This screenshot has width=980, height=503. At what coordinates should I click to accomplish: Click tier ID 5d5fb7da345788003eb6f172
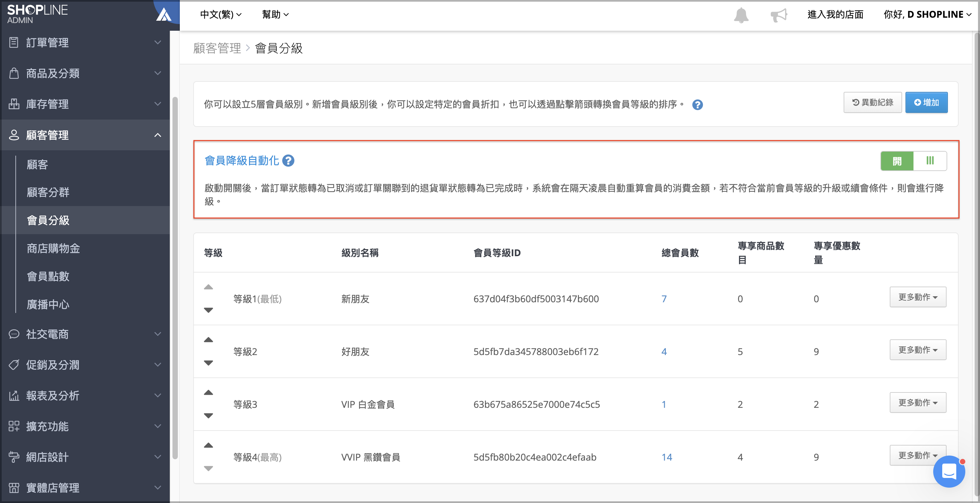click(x=536, y=352)
